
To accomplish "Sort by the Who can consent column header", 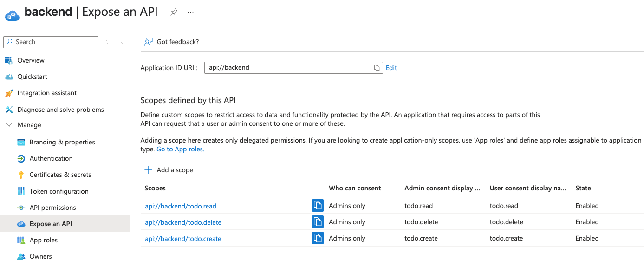I will pyautogui.click(x=355, y=188).
